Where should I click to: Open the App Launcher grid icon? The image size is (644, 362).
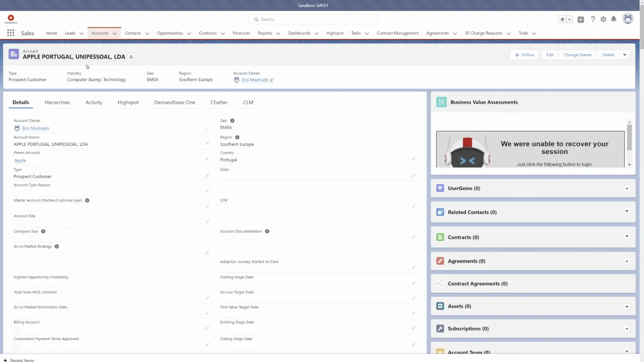click(x=11, y=33)
